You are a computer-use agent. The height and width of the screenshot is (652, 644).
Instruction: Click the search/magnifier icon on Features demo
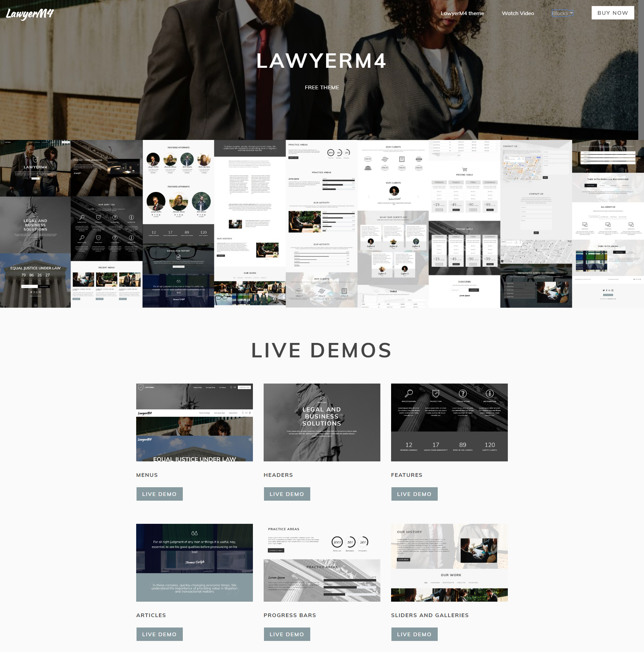point(409,393)
